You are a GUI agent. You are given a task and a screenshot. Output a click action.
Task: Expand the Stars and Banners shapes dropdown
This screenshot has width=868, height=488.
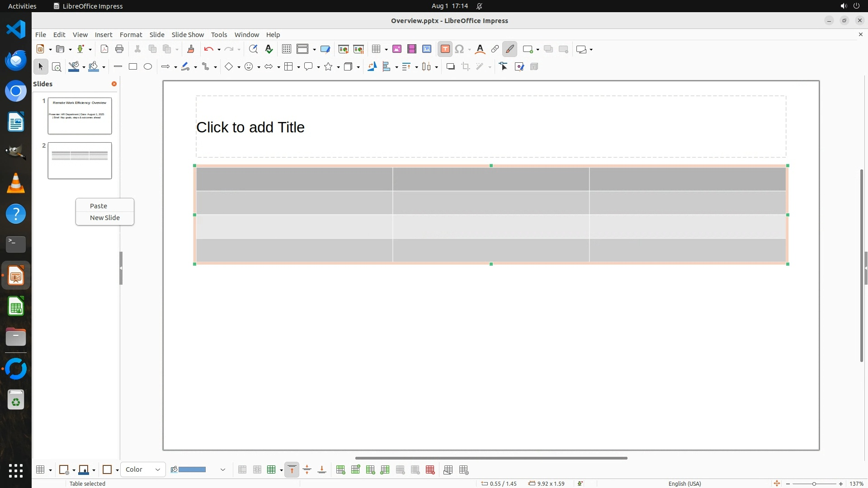338,67
